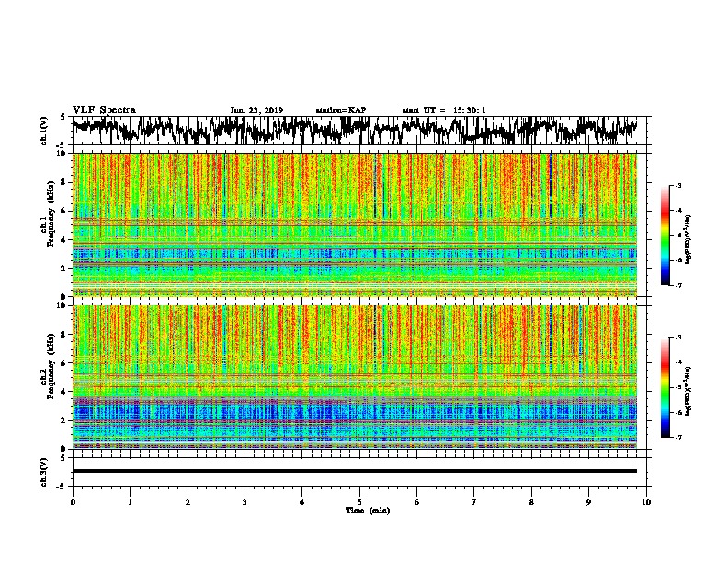Click the ch.2 colorbar "log(PSD)" label
The image size is (728, 563).
[x=688, y=391]
